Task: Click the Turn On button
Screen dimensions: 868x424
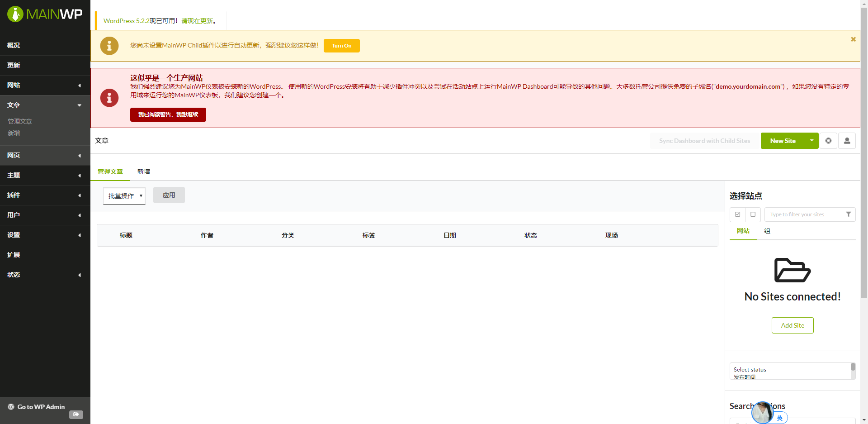Action: (342, 46)
